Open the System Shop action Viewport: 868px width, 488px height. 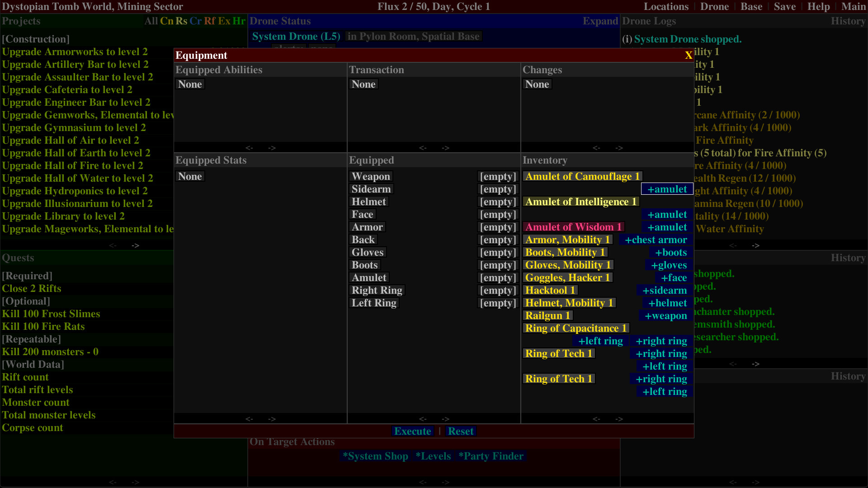tap(375, 456)
